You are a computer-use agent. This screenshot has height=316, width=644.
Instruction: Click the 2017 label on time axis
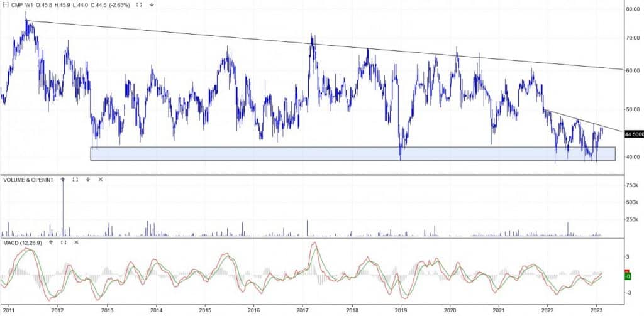tap(303, 310)
